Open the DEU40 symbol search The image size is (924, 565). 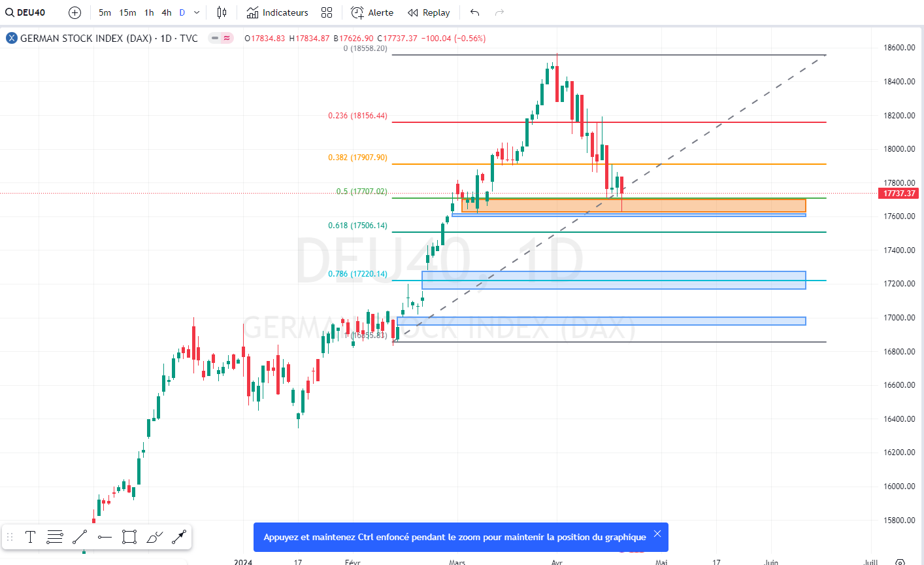(25, 12)
